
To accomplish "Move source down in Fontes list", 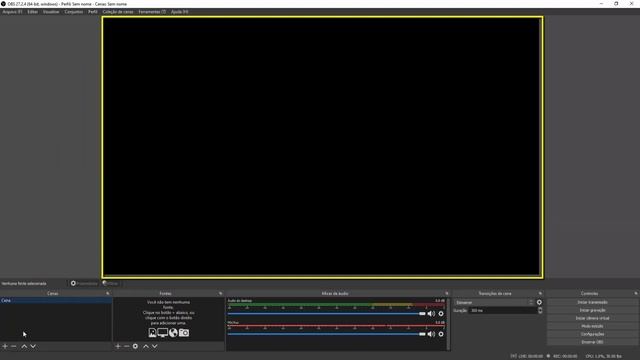I will tap(155, 346).
